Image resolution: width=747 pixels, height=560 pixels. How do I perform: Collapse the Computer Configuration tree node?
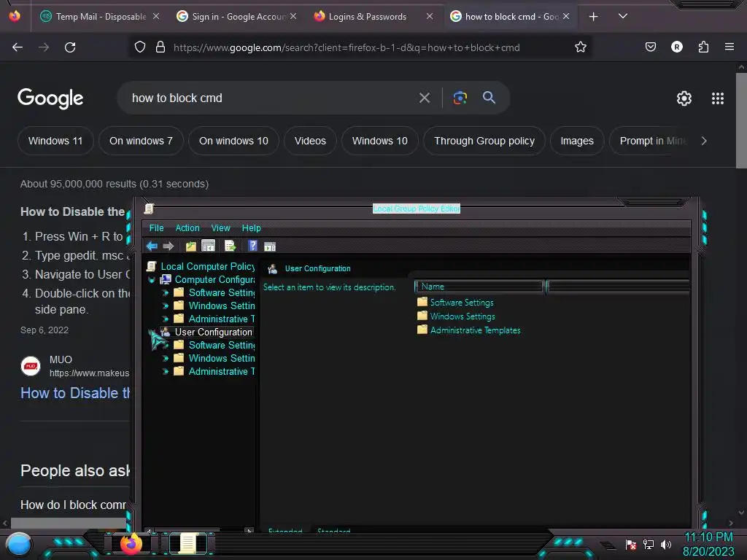[x=152, y=280]
